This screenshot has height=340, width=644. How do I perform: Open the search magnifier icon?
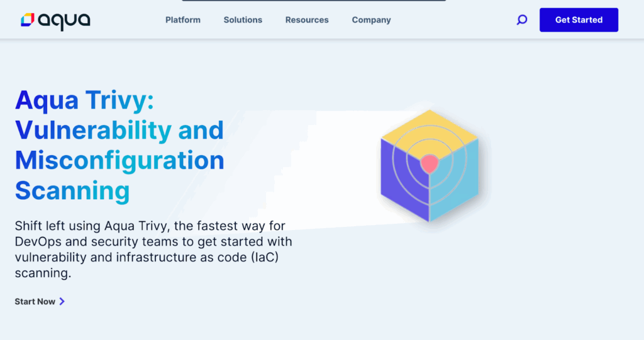pyautogui.click(x=521, y=19)
